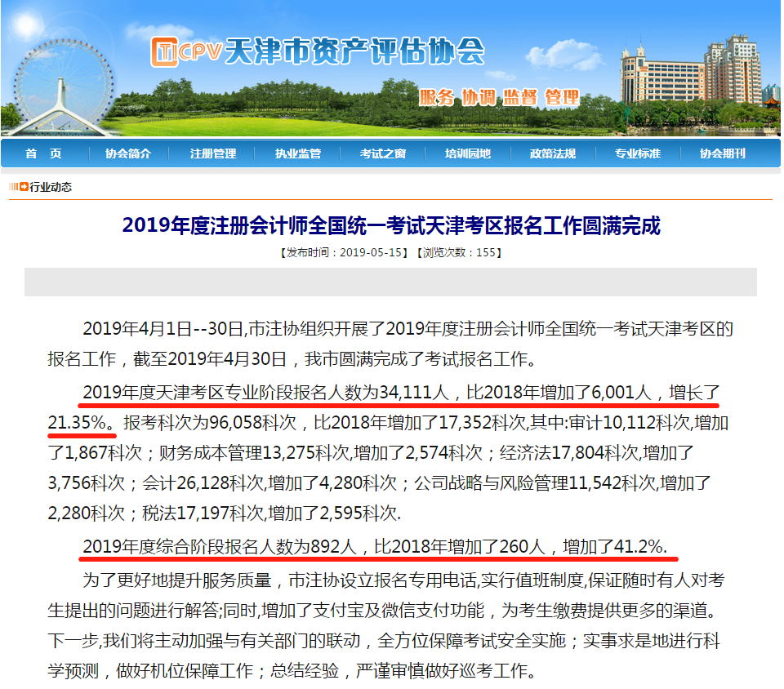Go to the 注册管理 section
Viewport: 784px width, 689px height.
point(213,153)
